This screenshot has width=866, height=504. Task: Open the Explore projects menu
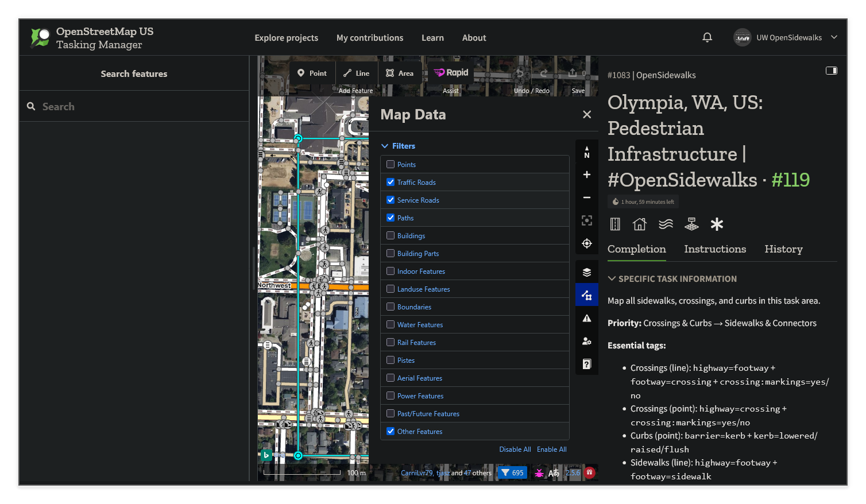click(x=286, y=37)
